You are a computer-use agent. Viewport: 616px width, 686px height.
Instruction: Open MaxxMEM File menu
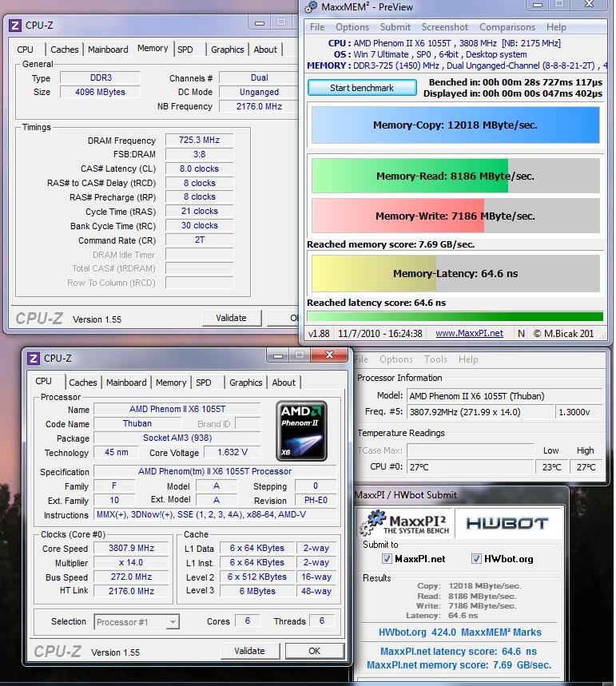(317, 27)
